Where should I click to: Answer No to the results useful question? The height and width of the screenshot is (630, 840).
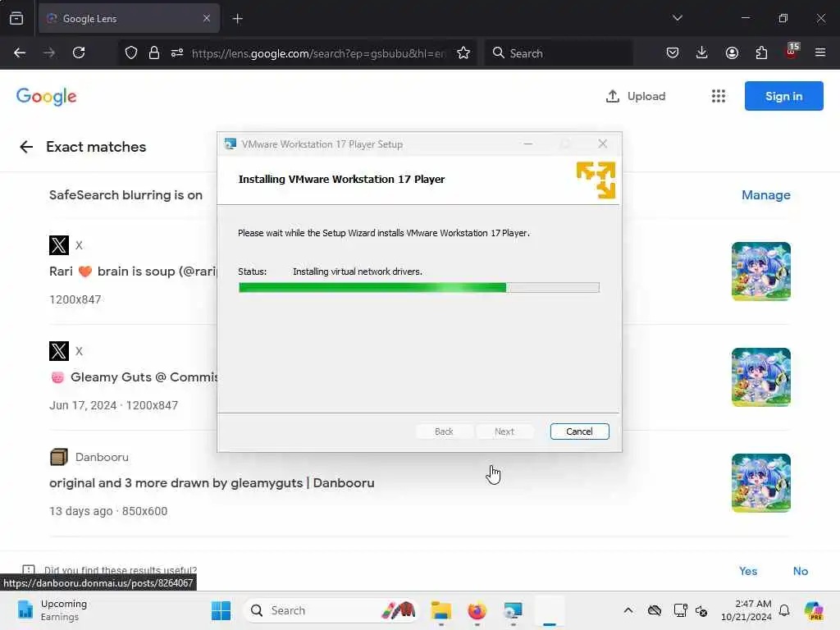801,571
